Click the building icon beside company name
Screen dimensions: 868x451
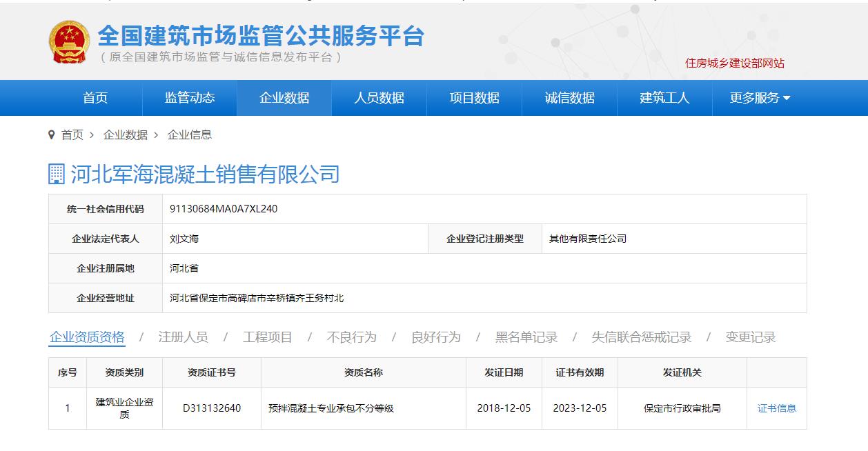[x=57, y=174]
